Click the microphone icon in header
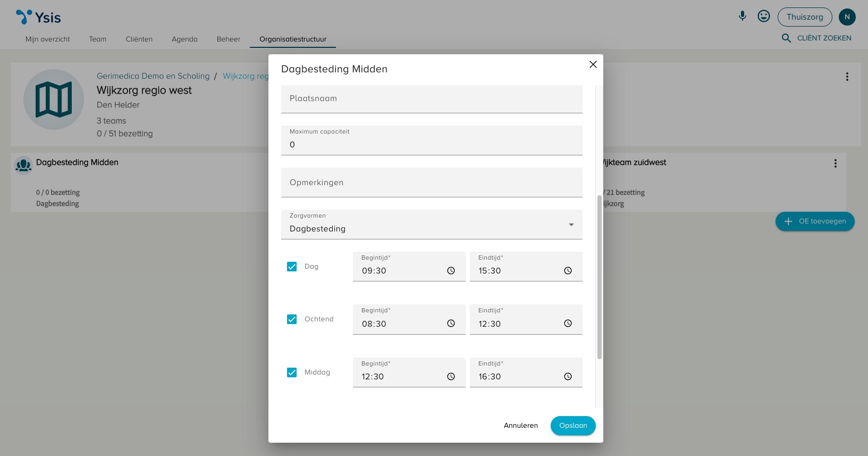The image size is (868, 456). pyautogui.click(x=742, y=16)
